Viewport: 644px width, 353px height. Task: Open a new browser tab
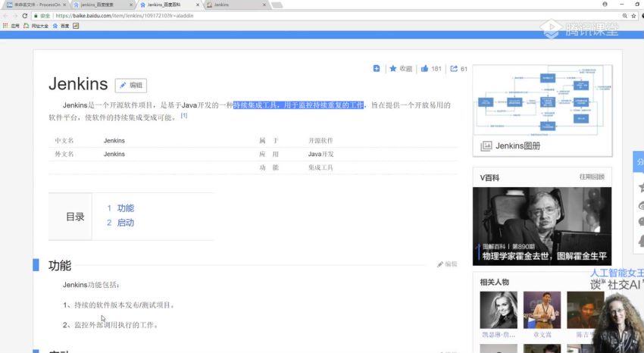point(277,5)
